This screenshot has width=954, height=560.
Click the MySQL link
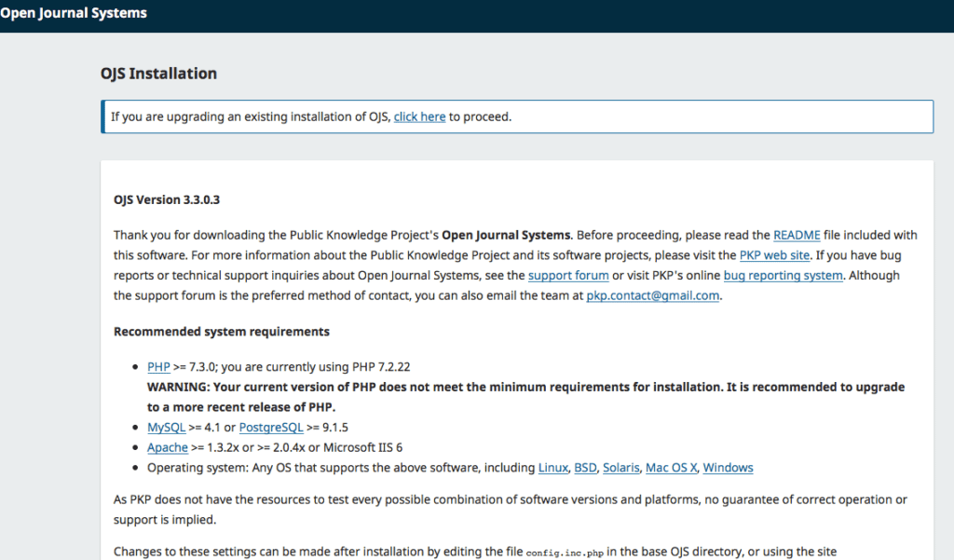tap(166, 427)
